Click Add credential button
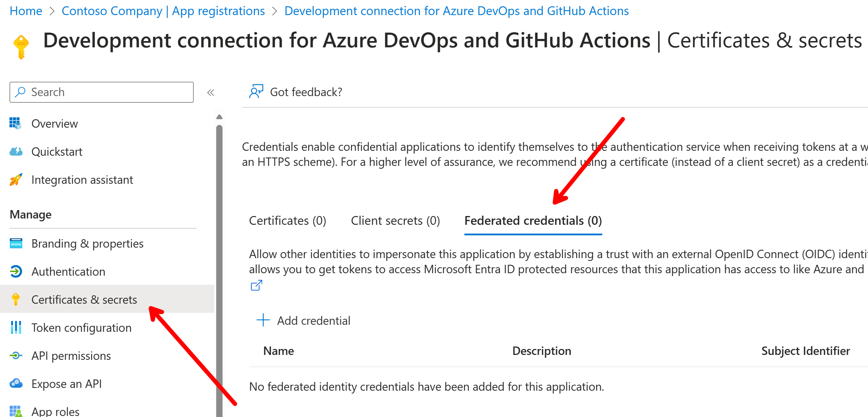The image size is (868, 417). point(304,320)
